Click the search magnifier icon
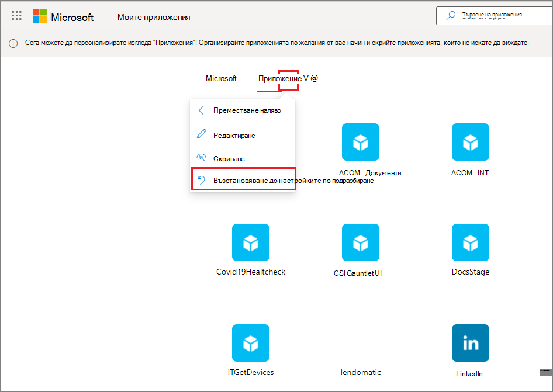 [x=450, y=16]
